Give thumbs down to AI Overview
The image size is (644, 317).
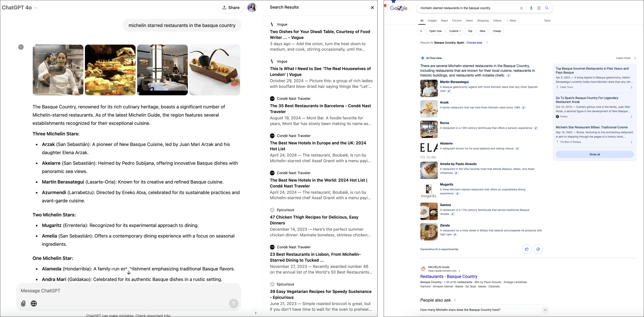(538, 249)
